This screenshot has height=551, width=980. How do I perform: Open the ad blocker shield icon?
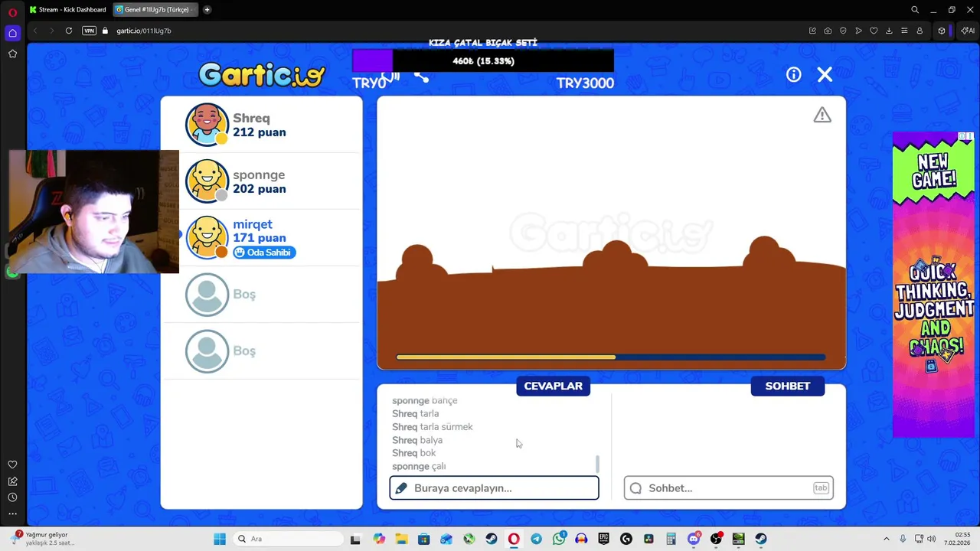[843, 31]
